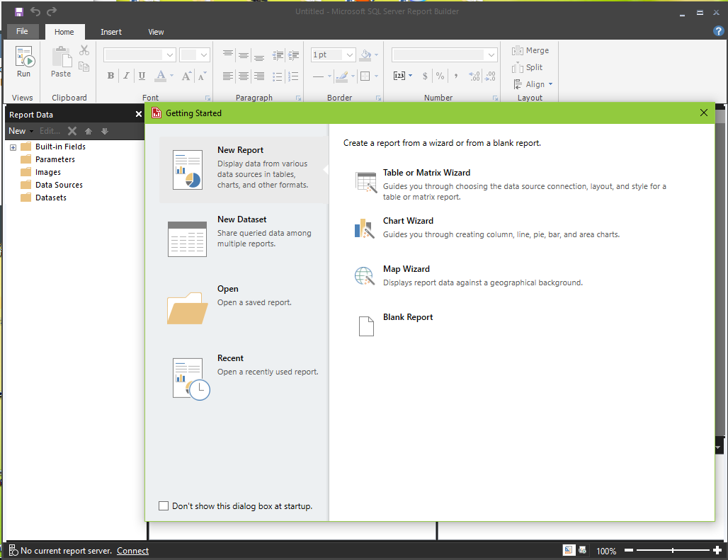Viewport: 728px width, 560px height.
Task: Close the Getting Started dialog
Action: click(704, 113)
